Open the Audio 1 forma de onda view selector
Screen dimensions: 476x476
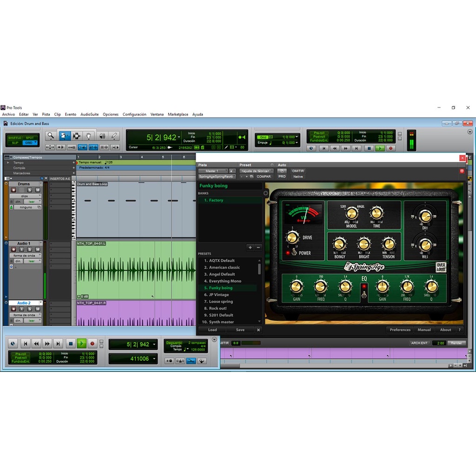pos(25,256)
